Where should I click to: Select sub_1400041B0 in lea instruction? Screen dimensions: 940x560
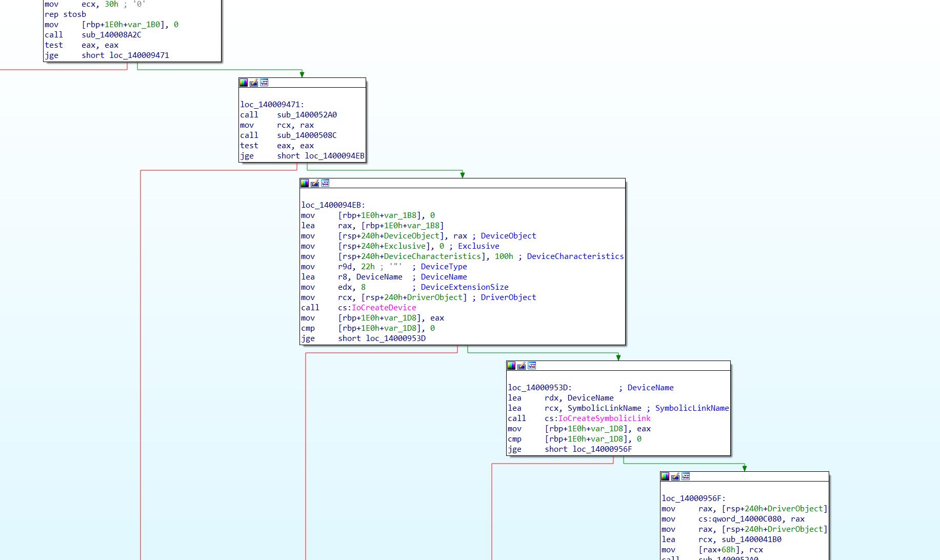pos(751,539)
